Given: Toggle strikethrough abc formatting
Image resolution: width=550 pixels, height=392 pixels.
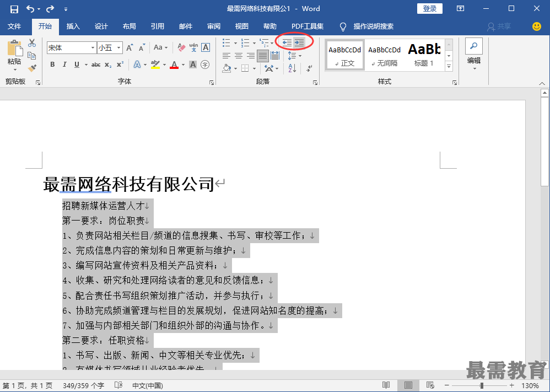Looking at the screenshot, I should pyautogui.click(x=96, y=65).
